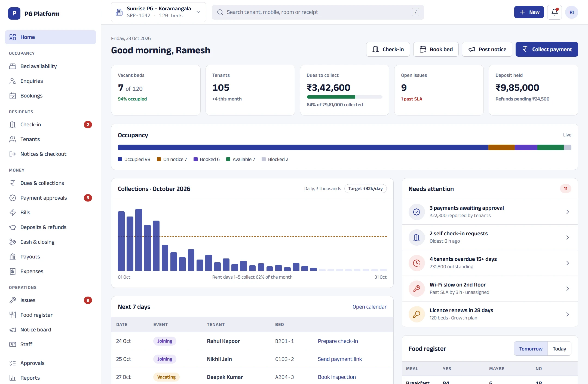Click the Post notice button
588x384 pixels.
click(x=487, y=49)
